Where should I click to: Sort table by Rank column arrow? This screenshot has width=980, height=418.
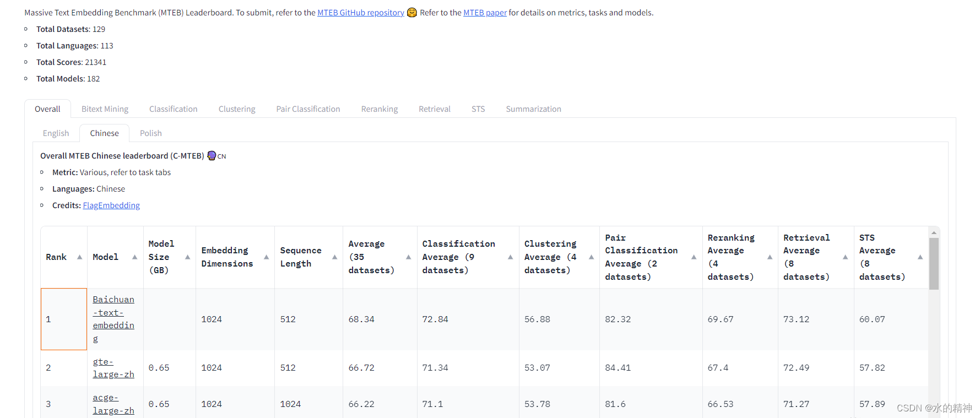pyautogui.click(x=79, y=257)
